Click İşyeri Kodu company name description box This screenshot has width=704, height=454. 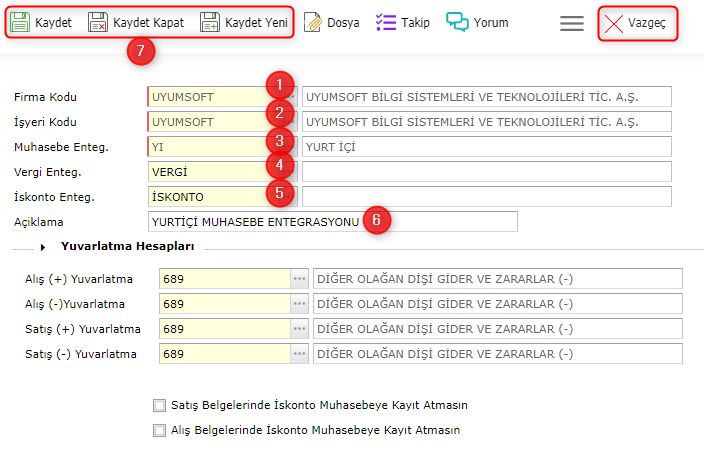[x=487, y=122]
